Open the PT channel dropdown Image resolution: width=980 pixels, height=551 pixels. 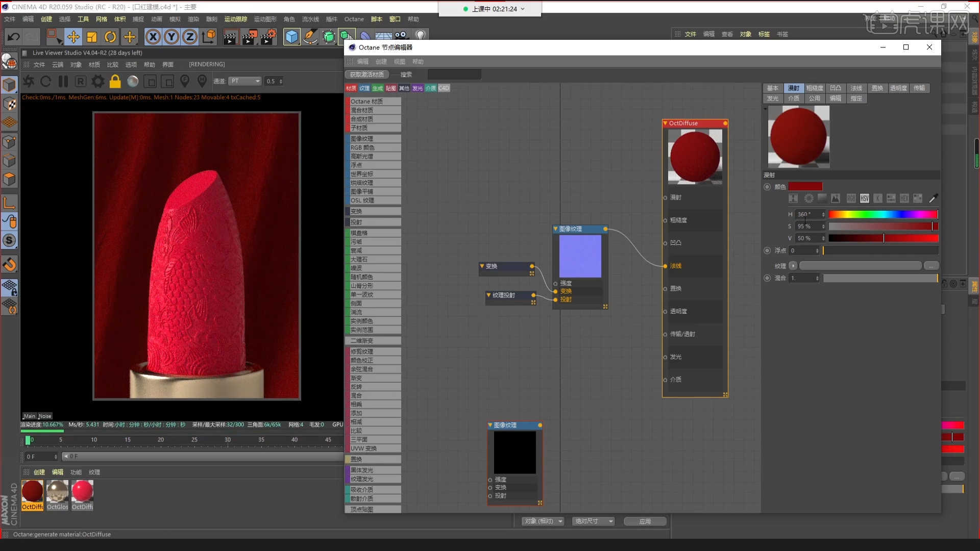tap(245, 81)
